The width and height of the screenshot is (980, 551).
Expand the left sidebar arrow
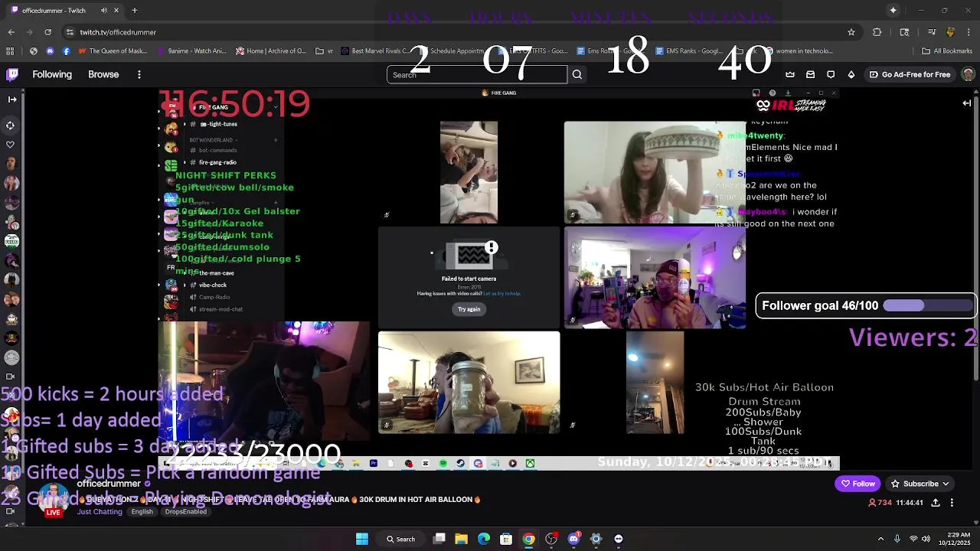(x=11, y=99)
